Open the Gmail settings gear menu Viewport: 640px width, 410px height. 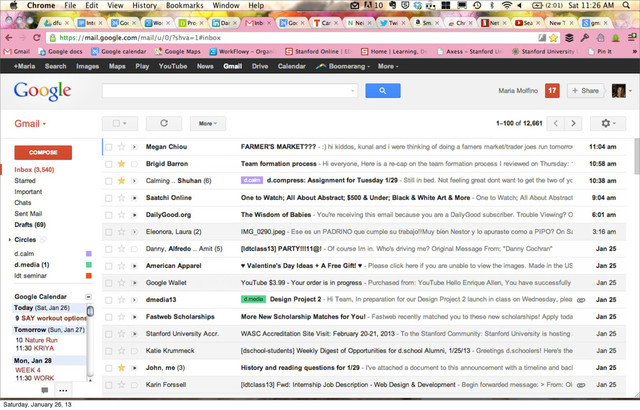pyautogui.click(x=606, y=123)
